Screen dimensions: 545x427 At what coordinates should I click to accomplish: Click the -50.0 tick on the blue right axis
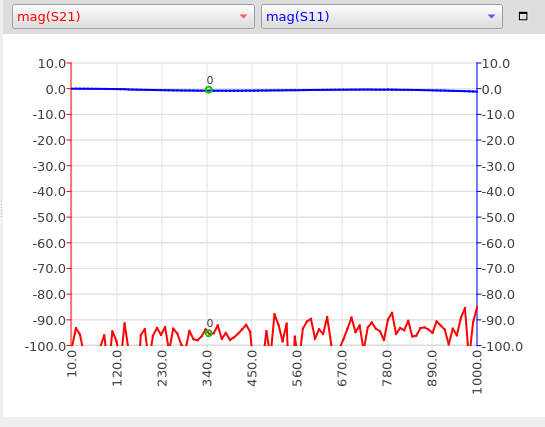pyautogui.click(x=498, y=217)
